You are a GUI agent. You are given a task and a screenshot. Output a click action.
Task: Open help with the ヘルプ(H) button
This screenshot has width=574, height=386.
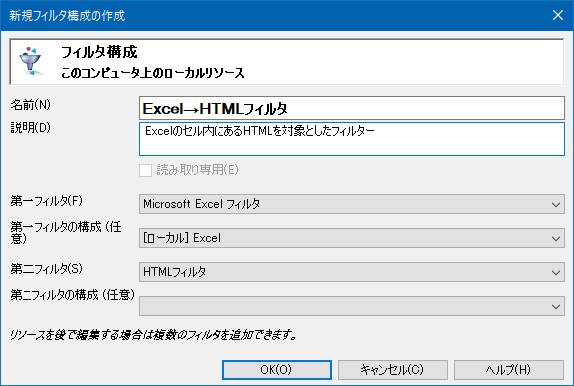click(x=508, y=370)
